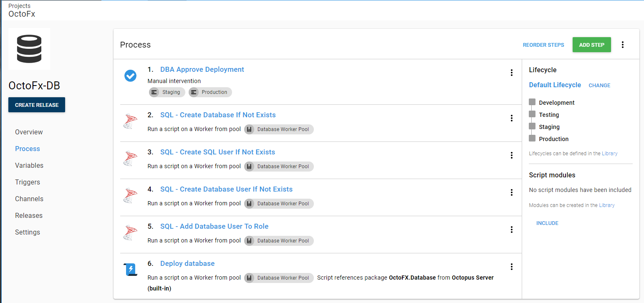This screenshot has width=644, height=303.
Task: Open the Triggers page from sidebar
Action: pos(28,182)
